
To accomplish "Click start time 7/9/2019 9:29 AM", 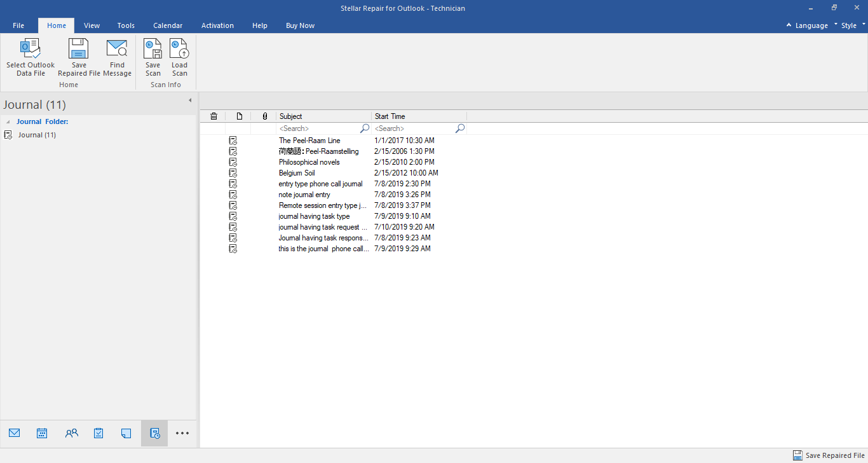I will 402,249.
